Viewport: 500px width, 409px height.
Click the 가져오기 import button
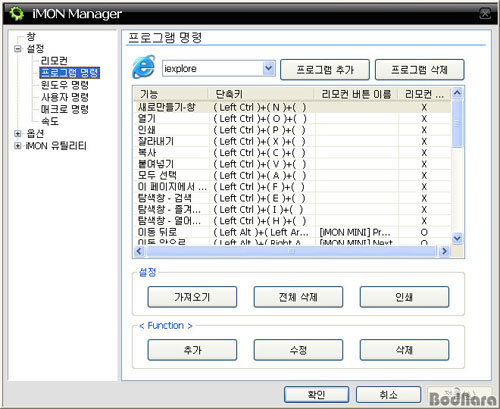click(x=192, y=297)
